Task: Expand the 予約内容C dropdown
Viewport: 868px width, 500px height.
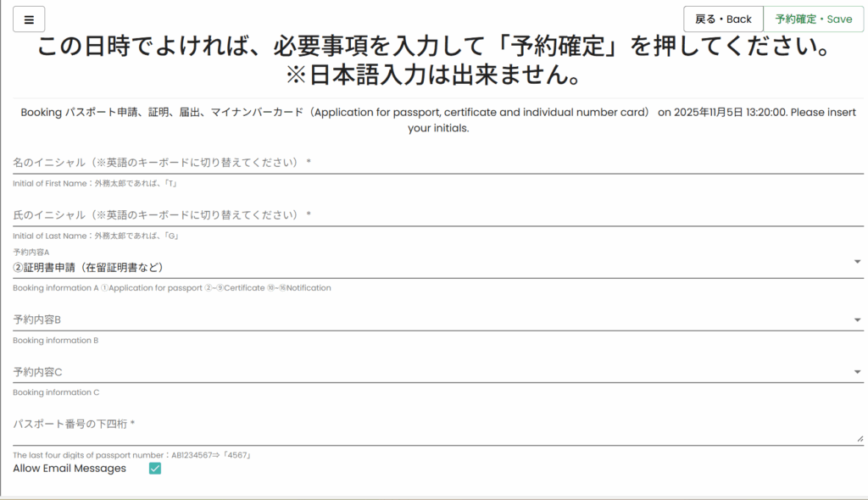Action: (424, 372)
